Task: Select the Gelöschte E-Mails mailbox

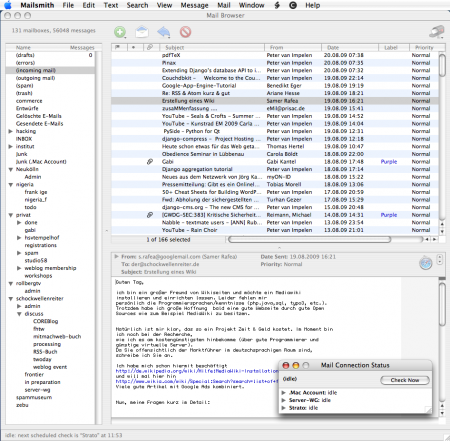Action: tap(50, 116)
